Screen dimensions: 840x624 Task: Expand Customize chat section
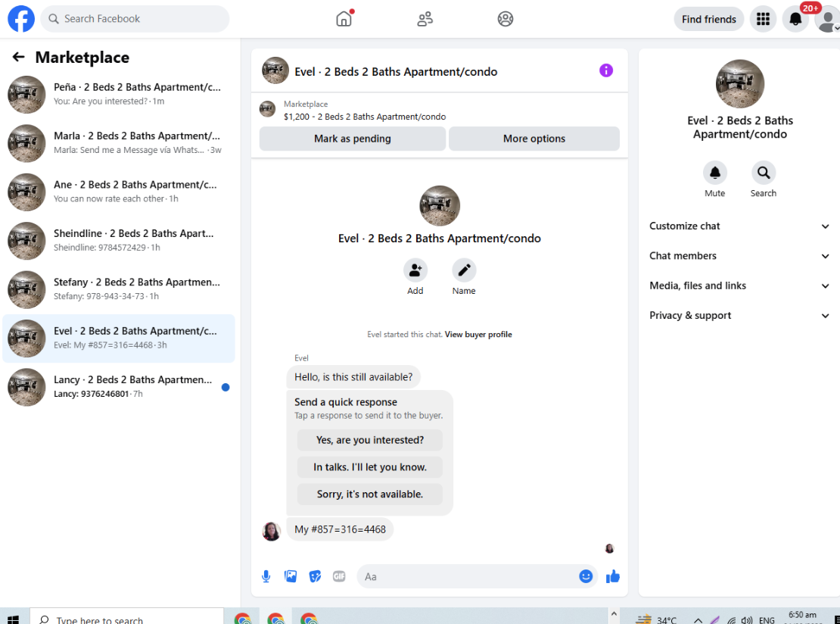tap(740, 226)
